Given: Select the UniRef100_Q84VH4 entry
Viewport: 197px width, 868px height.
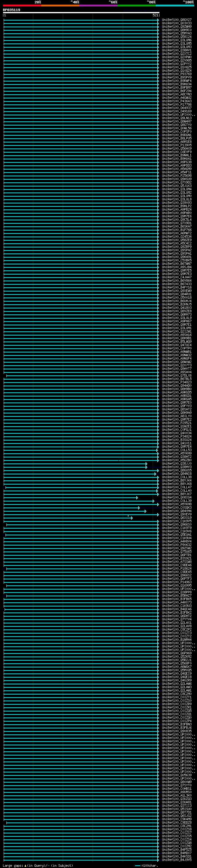Looking at the screenshot, I should click(x=176, y=511).
